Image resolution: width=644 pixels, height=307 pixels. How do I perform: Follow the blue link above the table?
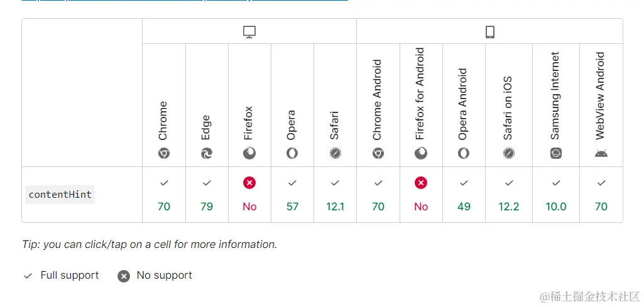click(185, 1)
